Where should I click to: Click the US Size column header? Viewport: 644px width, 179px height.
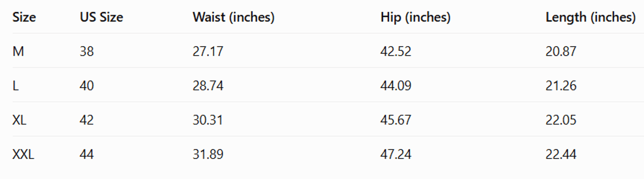pos(101,17)
